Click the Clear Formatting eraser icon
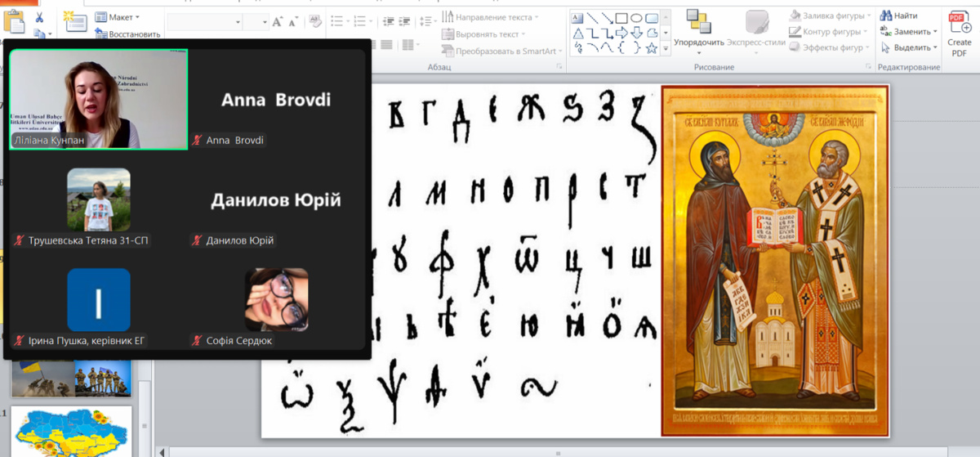The width and height of the screenshot is (980, 457). (315, 22)
